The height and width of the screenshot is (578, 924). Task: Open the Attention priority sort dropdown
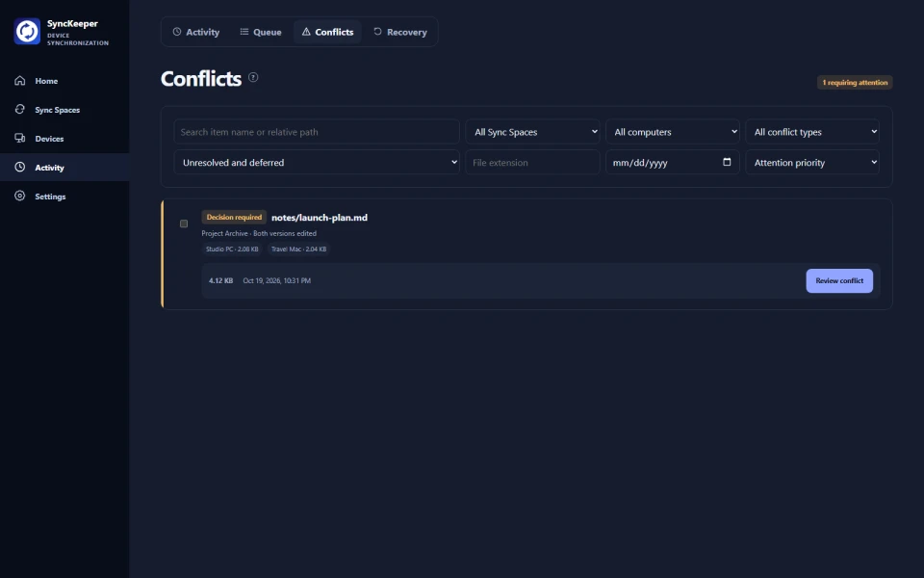(812, 162)
